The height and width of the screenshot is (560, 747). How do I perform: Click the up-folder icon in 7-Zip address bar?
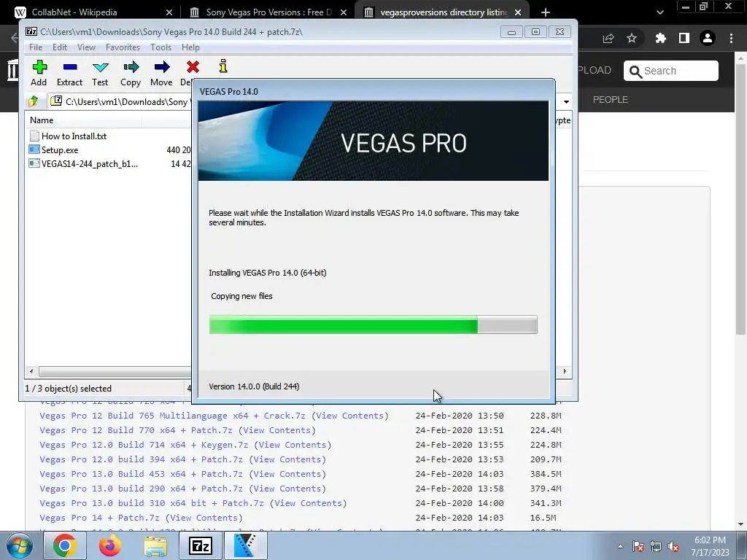[x=34, y=101]
